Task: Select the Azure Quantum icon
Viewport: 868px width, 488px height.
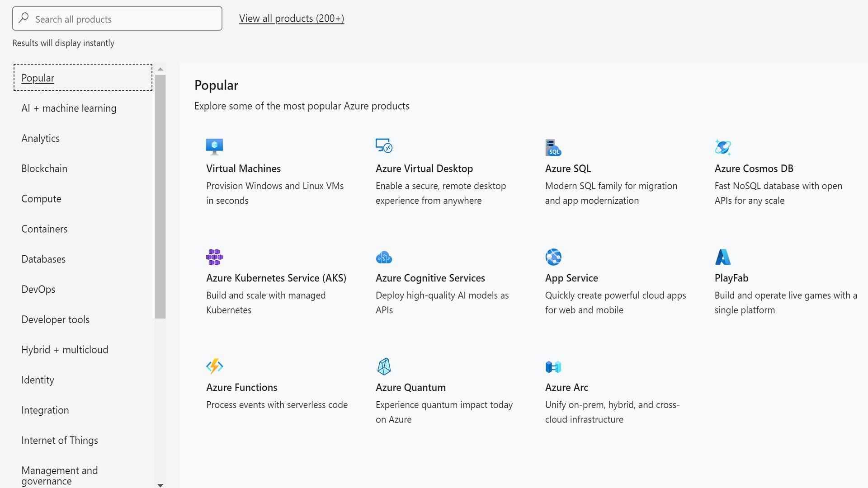Action: click(384, 366)
